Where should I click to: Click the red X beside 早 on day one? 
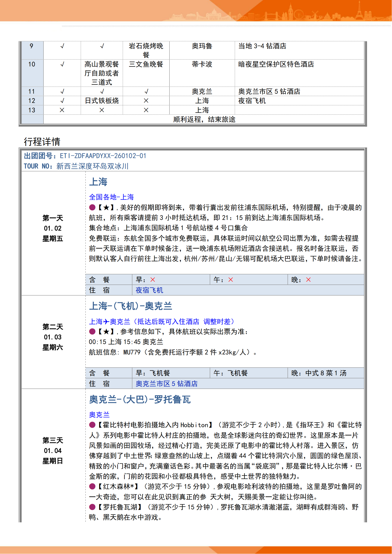(153, 280)
